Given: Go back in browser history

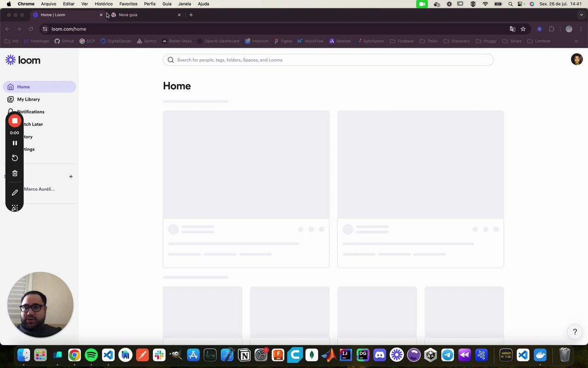Looking at the screenshot, I should (x=7, y=29).
